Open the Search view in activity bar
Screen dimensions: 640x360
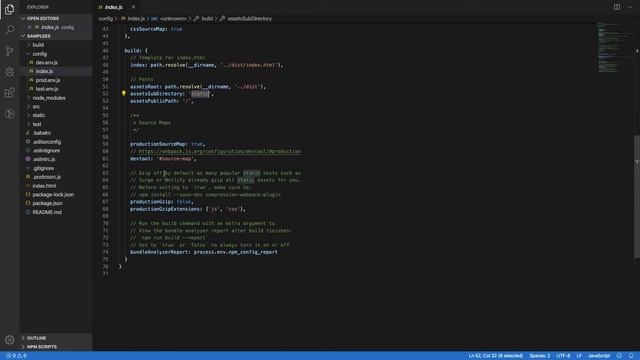point(9,30)
